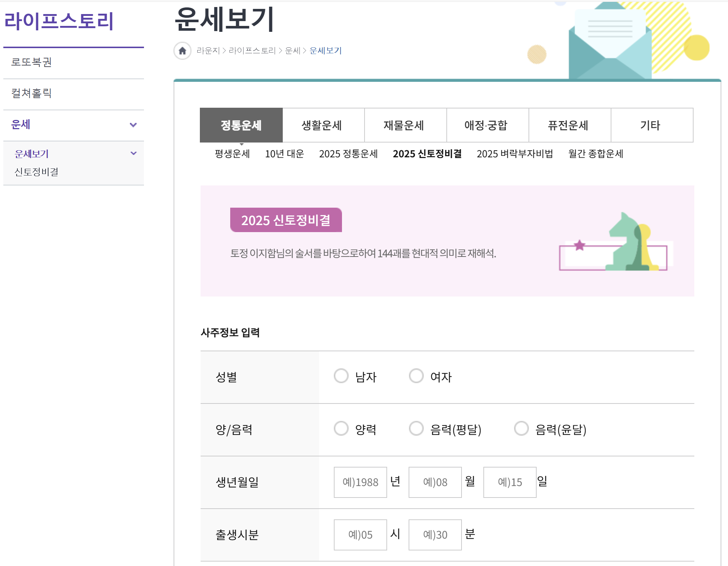Select the 남자 radio button
The width and height of the screenshot is (728, 566).
(x=341, y=376)
